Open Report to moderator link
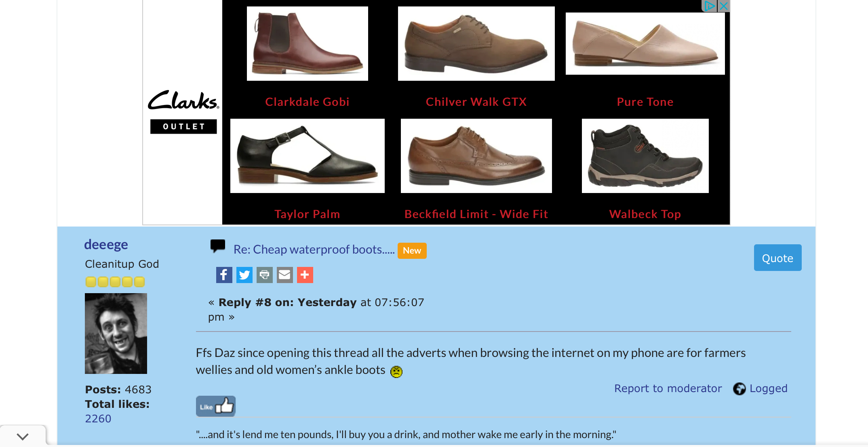Screen dimensions: 868x447 click(668, 388)
